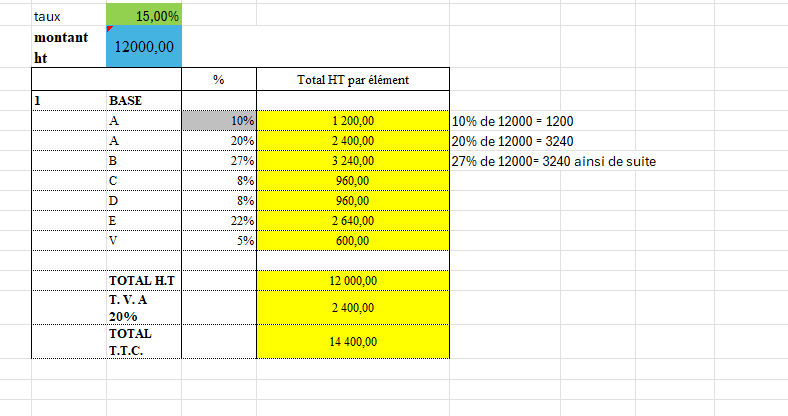
Task: Click the yellow 1 200,00 cell
Action: pos(352,120)
